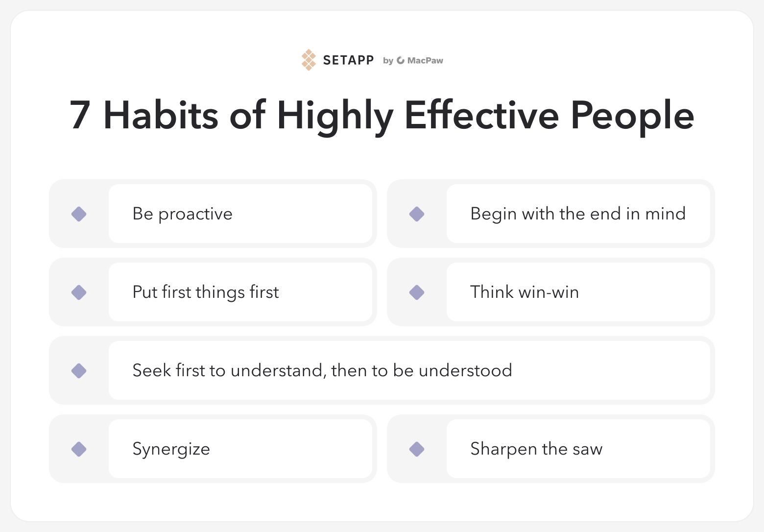Select the Begin with the end in mind card
This screenshot has height=532, width=764.
tap(578, 214)
